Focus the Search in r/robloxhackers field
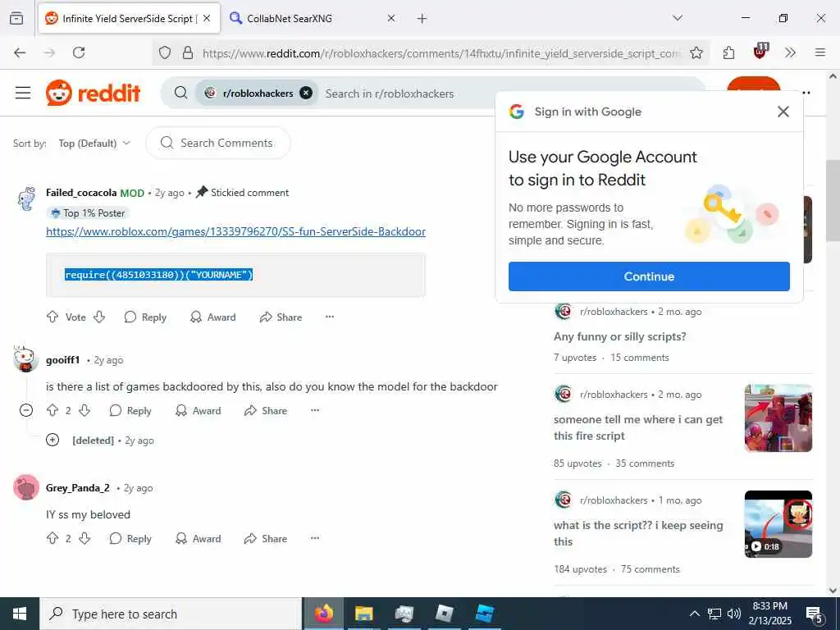This screenshot has height=630, width=840. (x=407, y=94)
